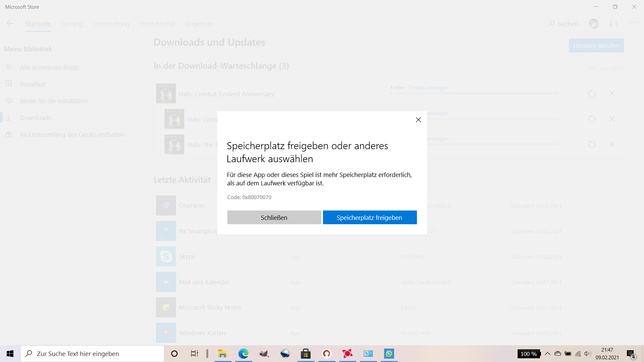
Task: Expand hidden system tray icons chevron
Action: pos(547,354)
